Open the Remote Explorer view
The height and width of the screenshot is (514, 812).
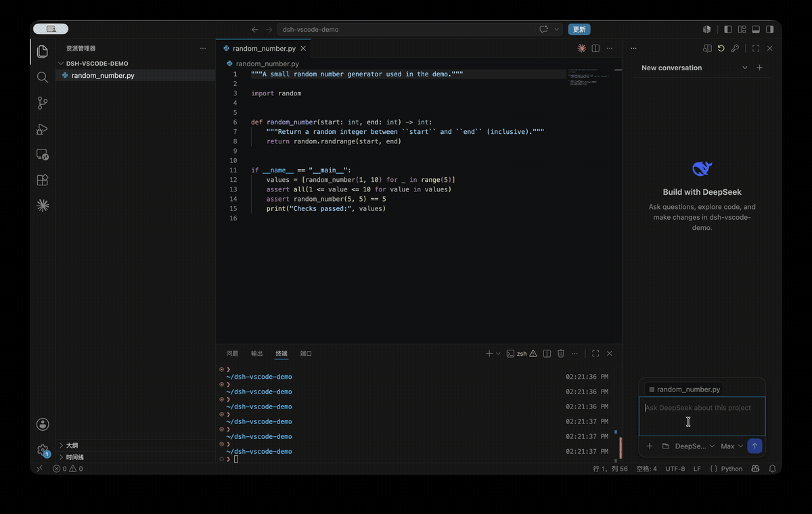(x=43, y=154)
